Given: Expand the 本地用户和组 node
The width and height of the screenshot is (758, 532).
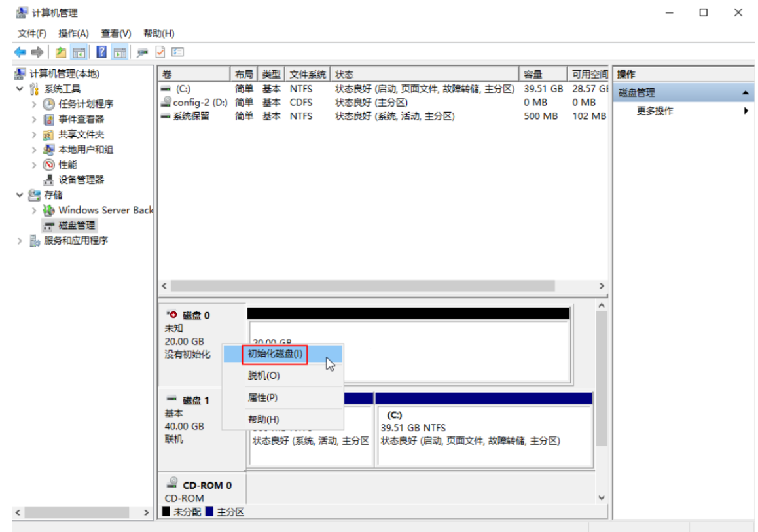Looking at the screenshot, I should [34, 150].
